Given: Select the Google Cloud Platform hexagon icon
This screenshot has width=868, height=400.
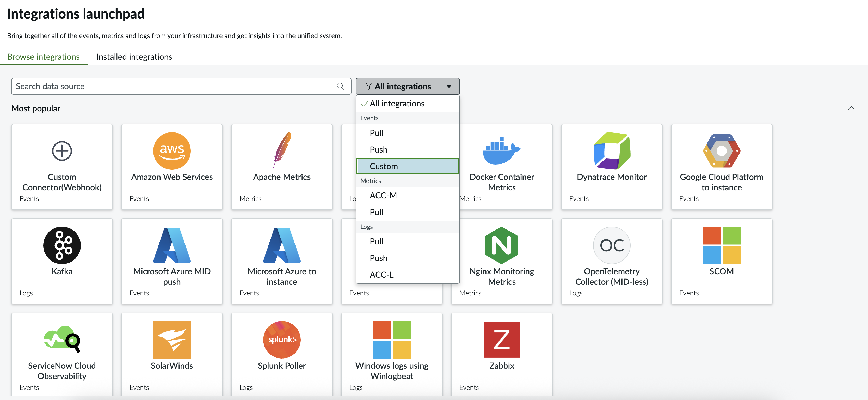Looking at the screenshot, I should (722, 151).
